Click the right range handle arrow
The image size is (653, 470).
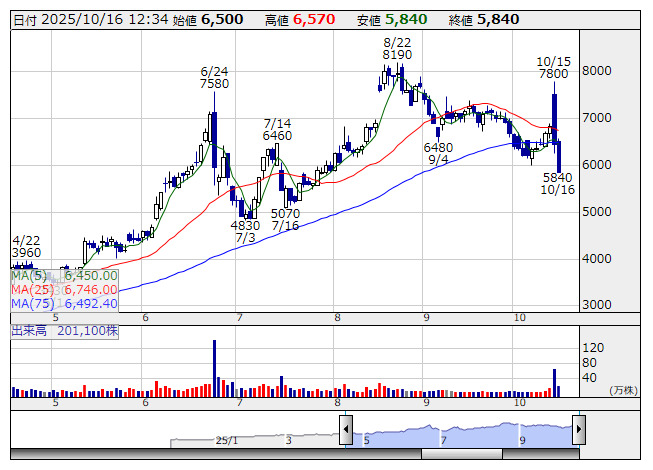click(579, 430)
